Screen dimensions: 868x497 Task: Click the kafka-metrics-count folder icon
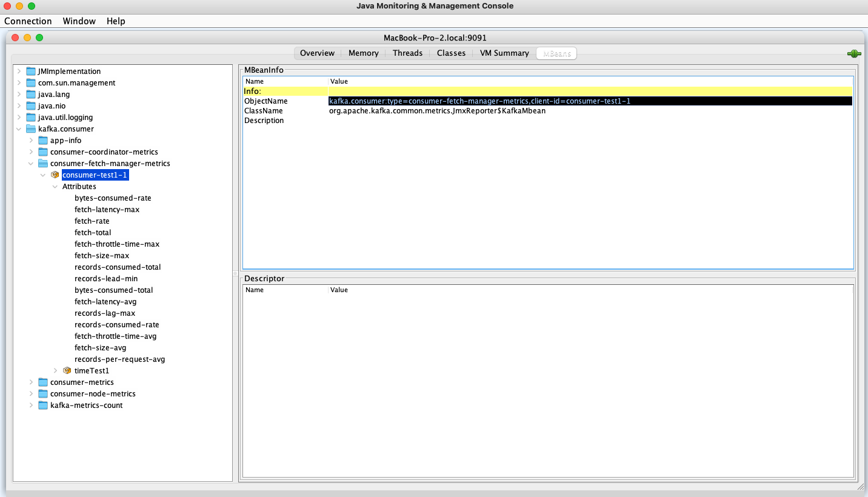point(42,405)
